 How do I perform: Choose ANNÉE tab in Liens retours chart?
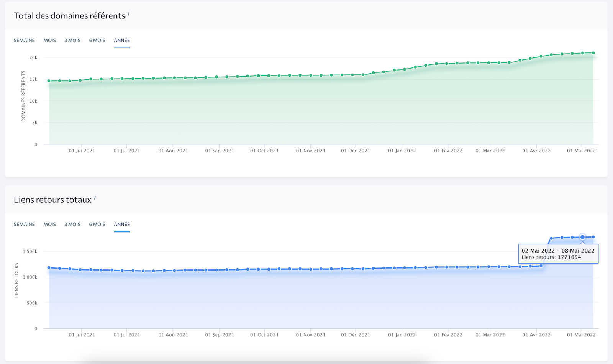122,224
